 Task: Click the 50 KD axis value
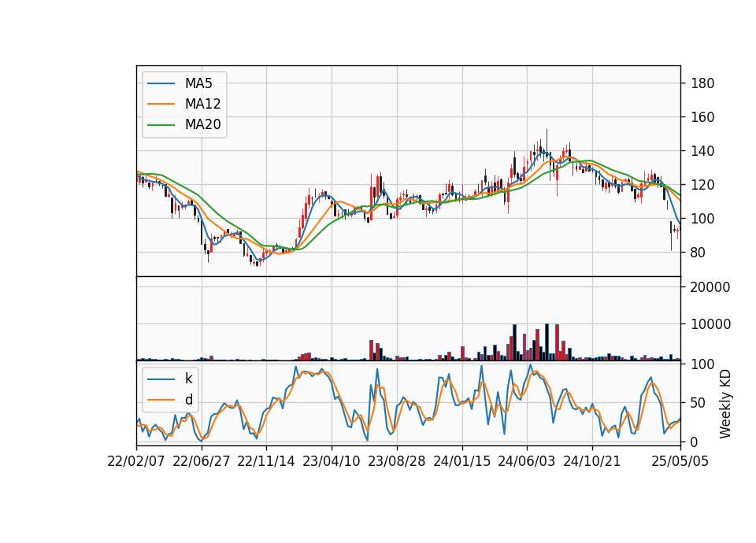point(699,403)
